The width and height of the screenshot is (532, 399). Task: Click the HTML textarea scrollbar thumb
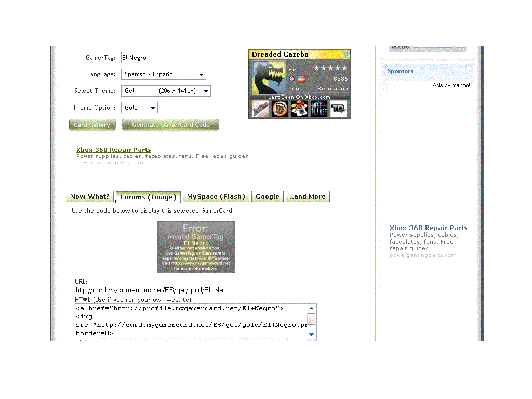pyautogui.click(x=312, y=319)
